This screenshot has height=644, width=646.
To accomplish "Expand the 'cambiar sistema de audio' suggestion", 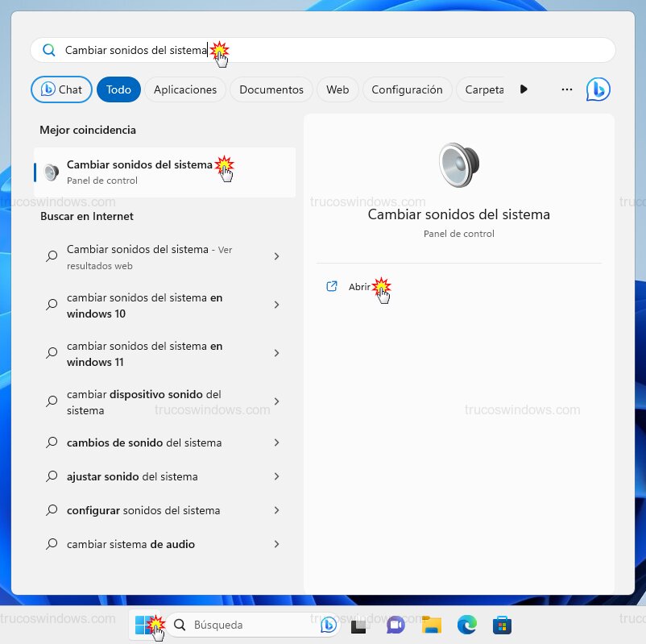I will tap(277, 544).
